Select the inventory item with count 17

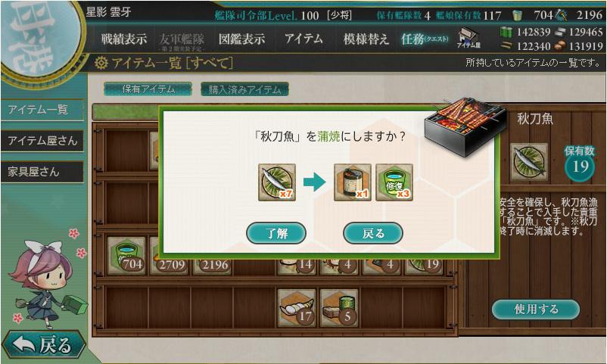[297, 308]
